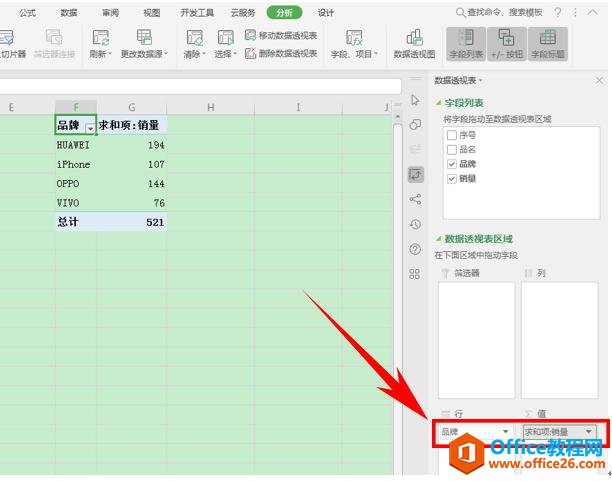Toggle the 字段列表 button
The width and height of the screenshot is (612, 481).
[466, 44]
